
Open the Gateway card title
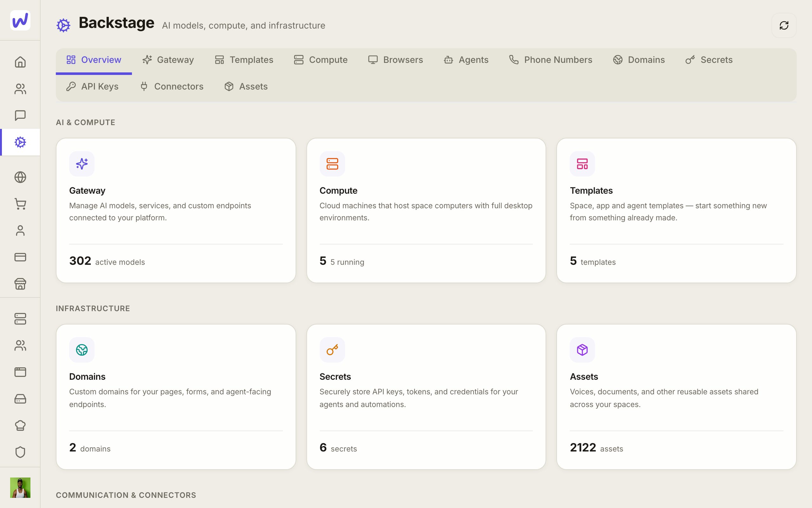87,190
